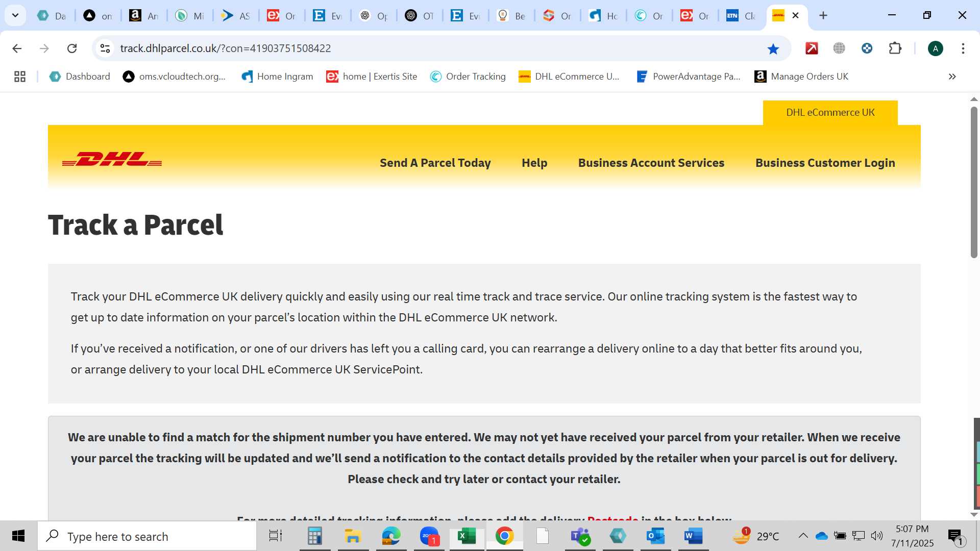Click the DHL eCommerce UK tab

[x=830, y=112]
